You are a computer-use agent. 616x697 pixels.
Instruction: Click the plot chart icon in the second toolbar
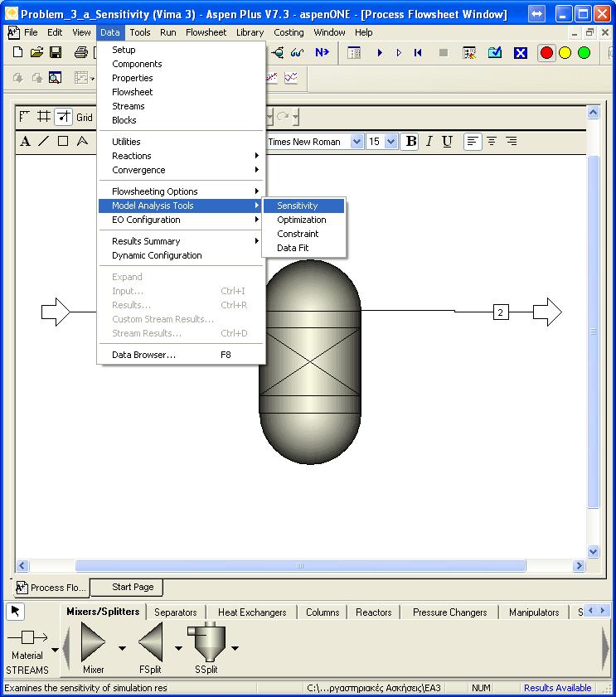(291, 78)
